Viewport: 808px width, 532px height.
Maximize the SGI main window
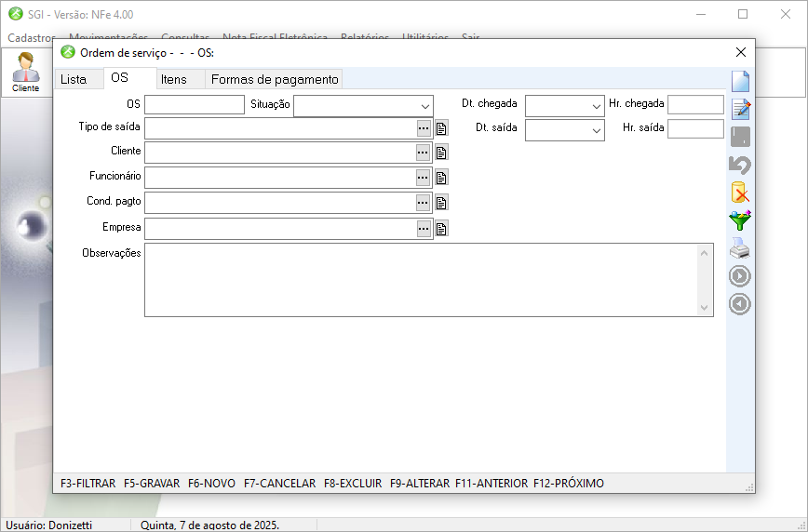pos(743,15)
